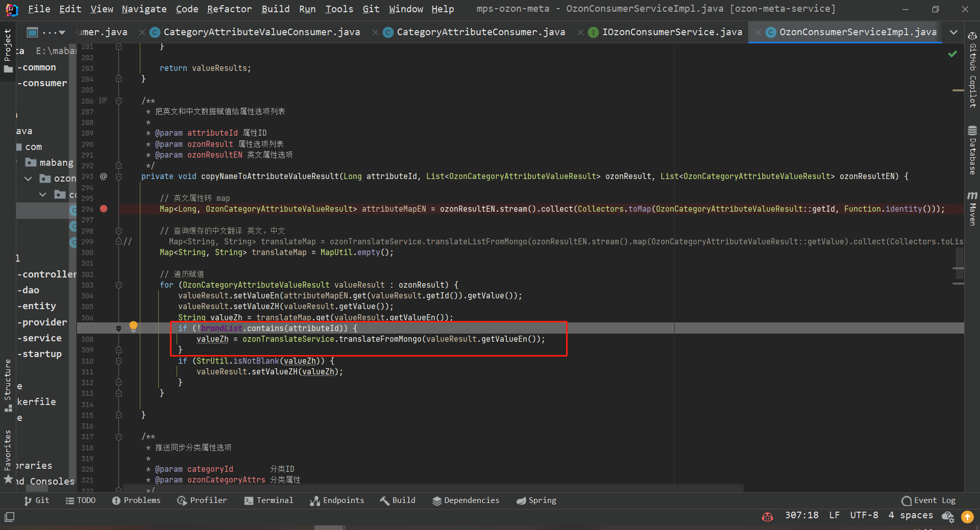Click the @ gutter icon on line 293
Screen dimensions: 980x530
(x=104, y=176)
